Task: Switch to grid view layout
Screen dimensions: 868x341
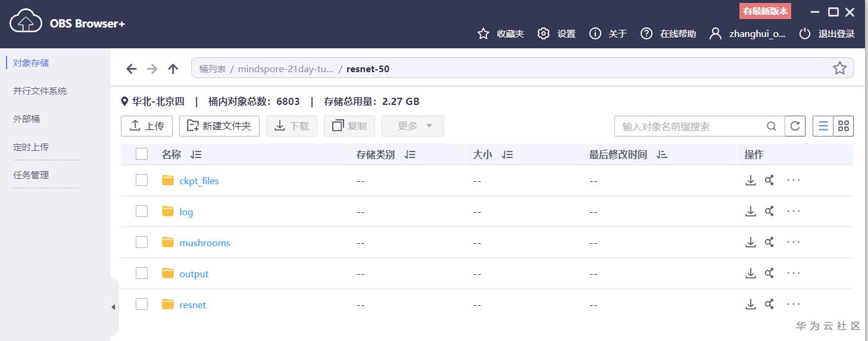Action: pos(843,126)
